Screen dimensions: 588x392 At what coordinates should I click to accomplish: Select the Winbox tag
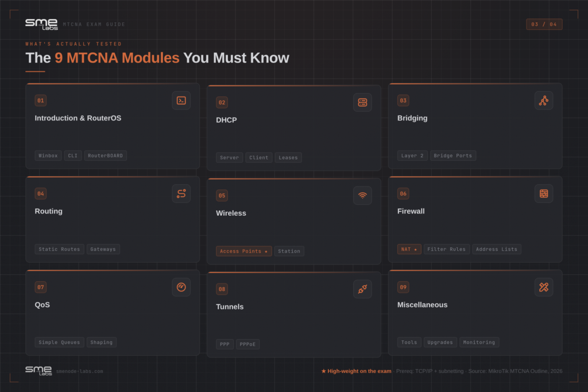[48, 156]
